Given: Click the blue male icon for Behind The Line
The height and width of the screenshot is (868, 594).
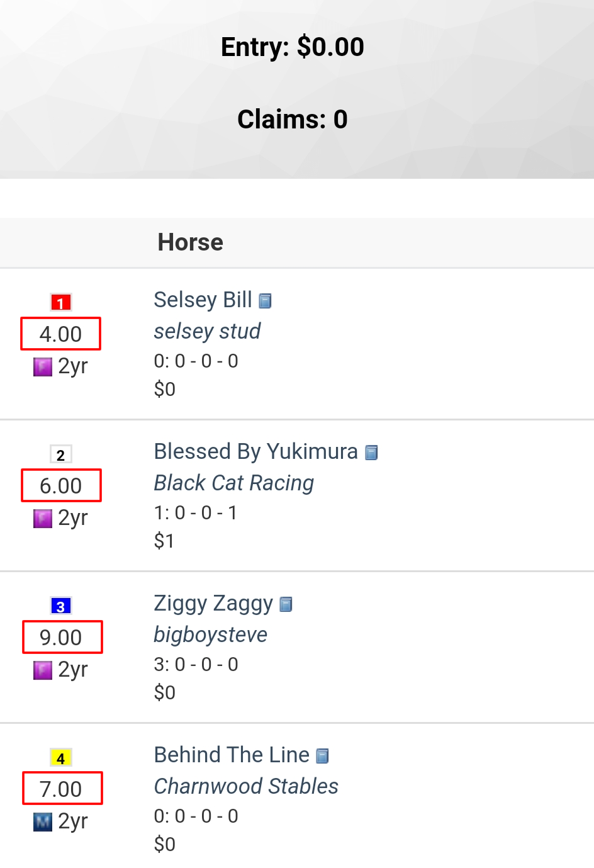Looking at the screenshot, I should pos(43,822).
